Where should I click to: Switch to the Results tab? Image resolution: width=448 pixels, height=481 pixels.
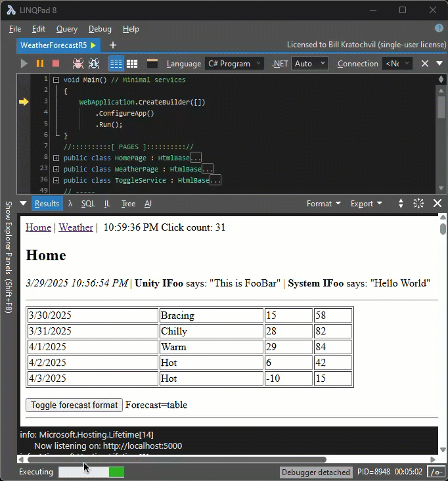[x=47, y=204]
